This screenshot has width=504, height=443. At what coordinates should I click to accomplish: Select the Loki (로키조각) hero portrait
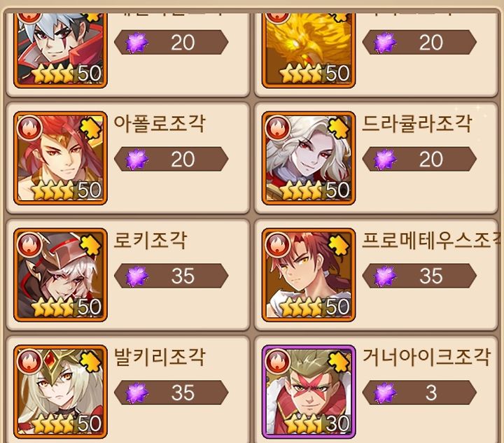[60, 275]
